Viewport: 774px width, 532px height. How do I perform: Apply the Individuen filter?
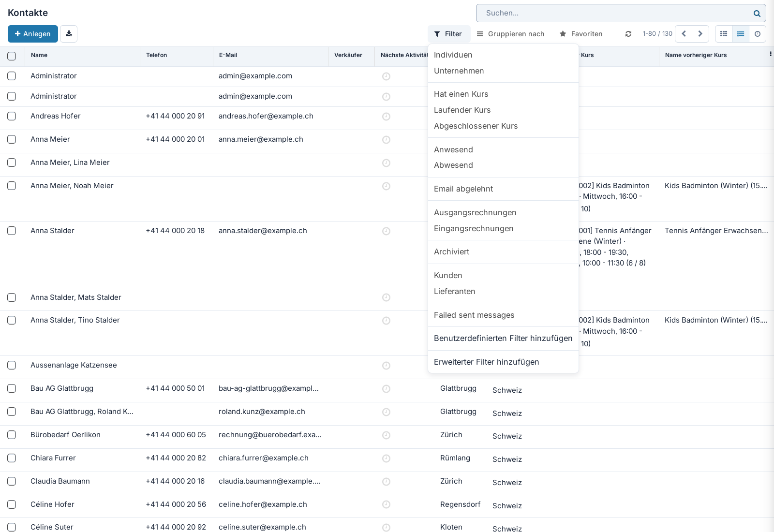[x=503, y=55]
